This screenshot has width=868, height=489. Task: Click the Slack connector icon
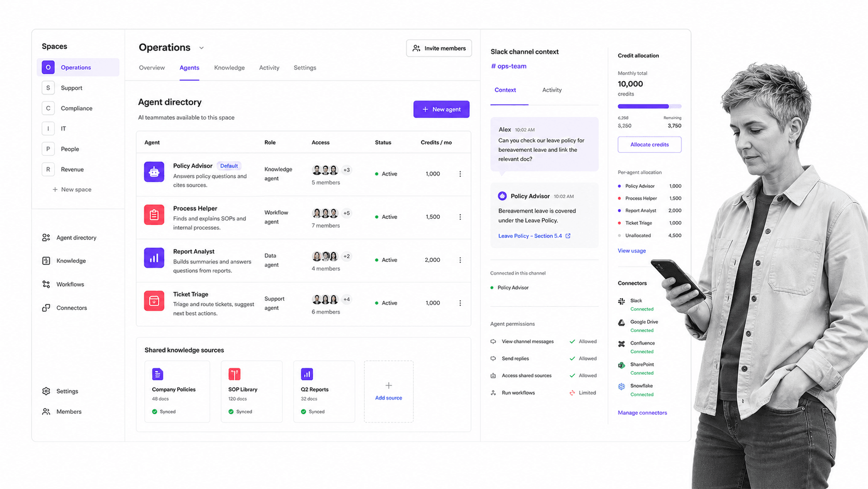tap(621, 301)
